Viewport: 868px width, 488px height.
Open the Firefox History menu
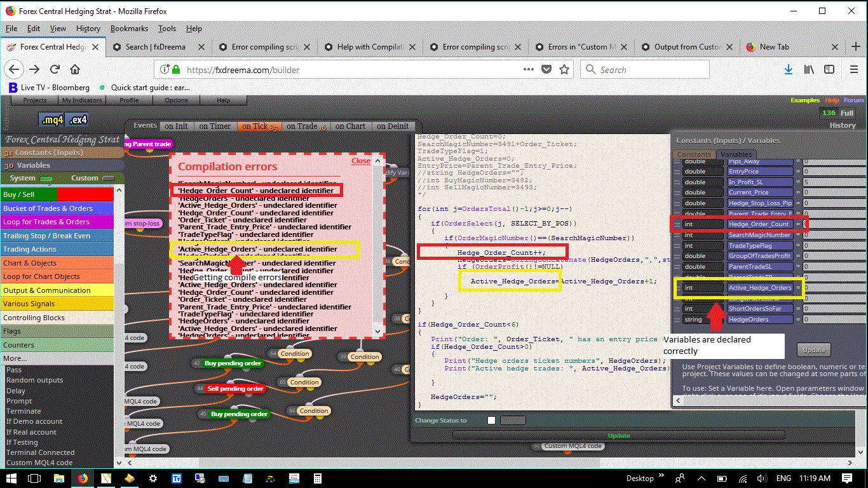point(88,29)
